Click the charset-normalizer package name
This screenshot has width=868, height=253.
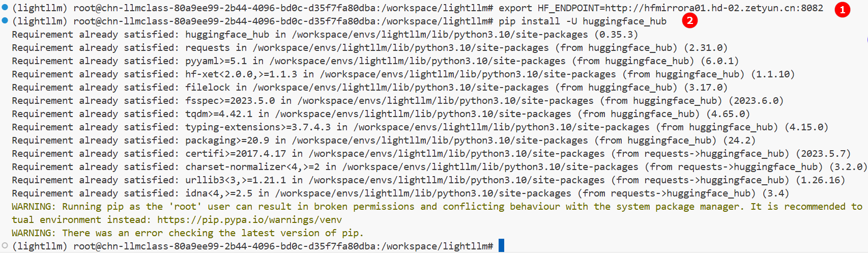(235, 167)
